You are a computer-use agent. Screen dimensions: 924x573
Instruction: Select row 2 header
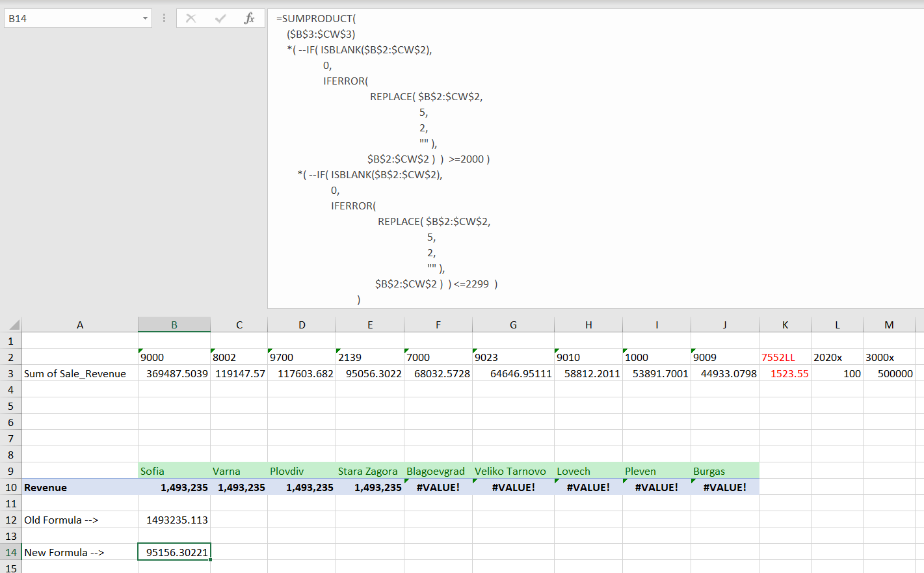pos(11,357)
